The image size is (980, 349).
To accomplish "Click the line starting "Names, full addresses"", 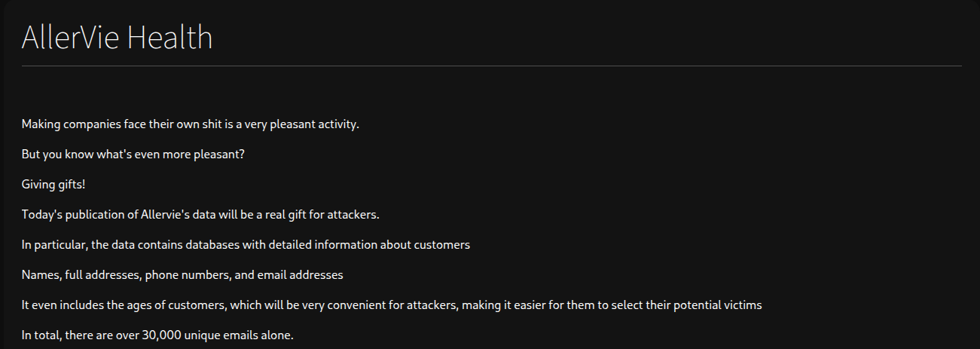I will [x=182, y=275].
